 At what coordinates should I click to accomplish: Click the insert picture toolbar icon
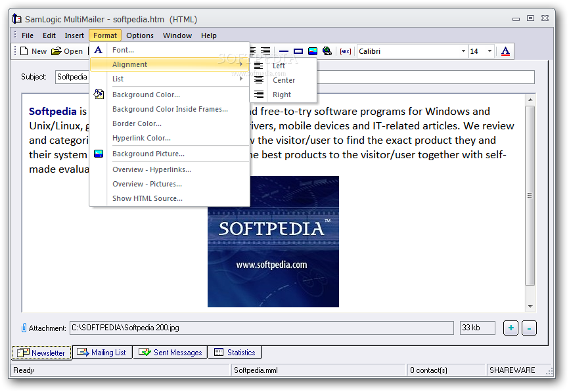point(313,51)
